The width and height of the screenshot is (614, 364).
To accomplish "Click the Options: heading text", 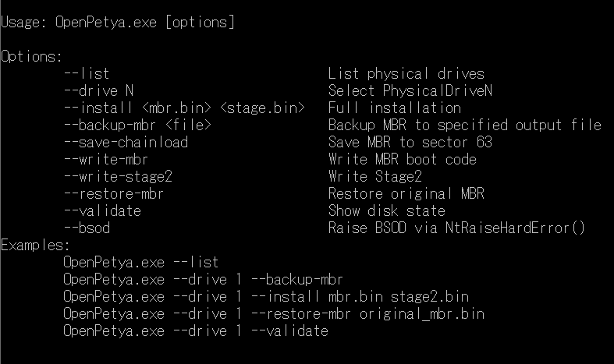I will [x=32, y=57].
